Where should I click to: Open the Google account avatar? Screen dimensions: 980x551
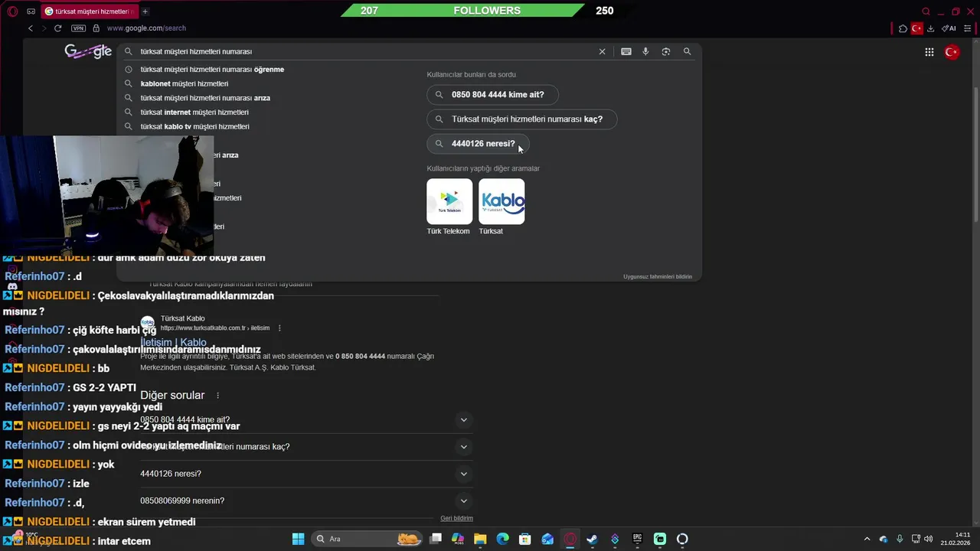[952, 52]
